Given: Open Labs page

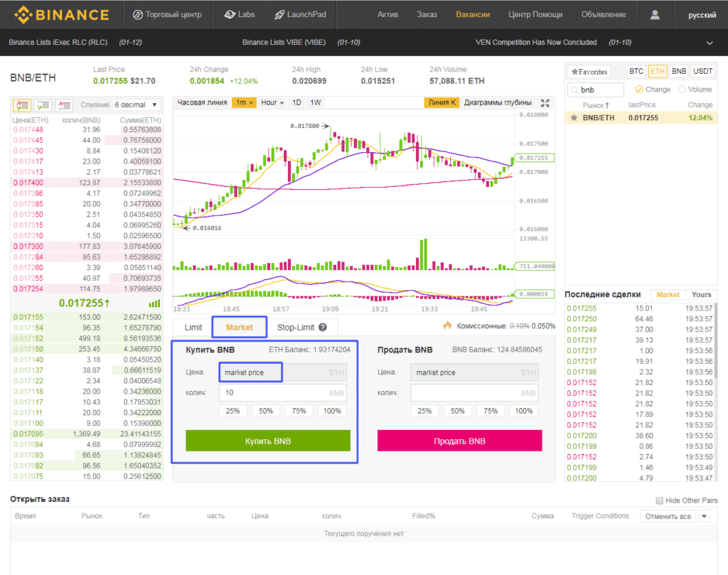Looking at the screenshot, I should pyautogui.click(x=240, y=14).
